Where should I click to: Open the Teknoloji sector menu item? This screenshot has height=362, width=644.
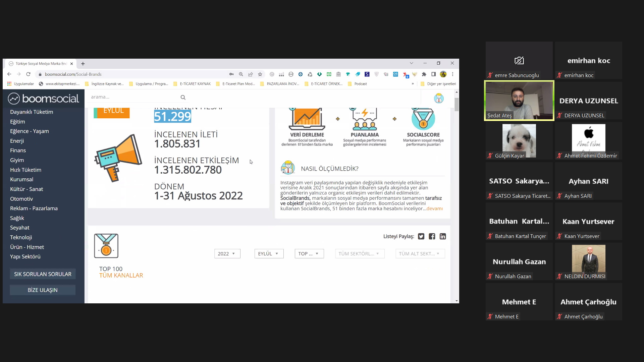(21, 237)
